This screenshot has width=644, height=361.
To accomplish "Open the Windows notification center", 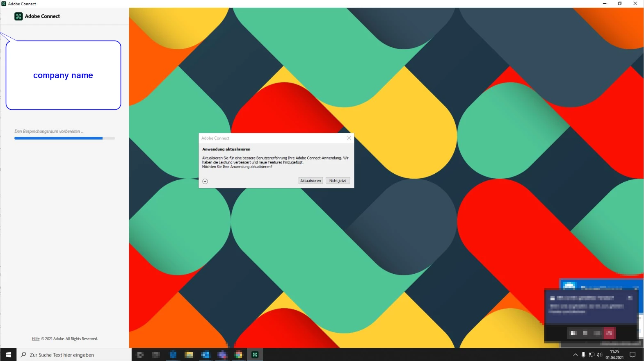I will (633, 355).
